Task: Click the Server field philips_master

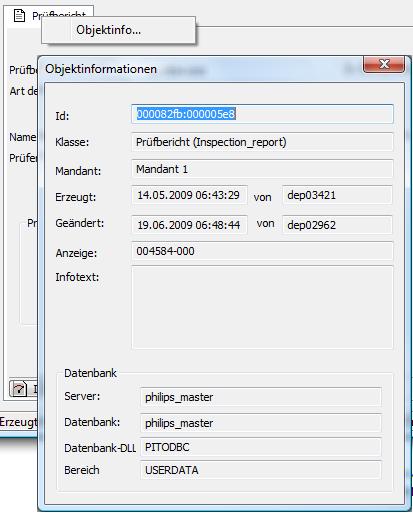Action: [261, 397]
